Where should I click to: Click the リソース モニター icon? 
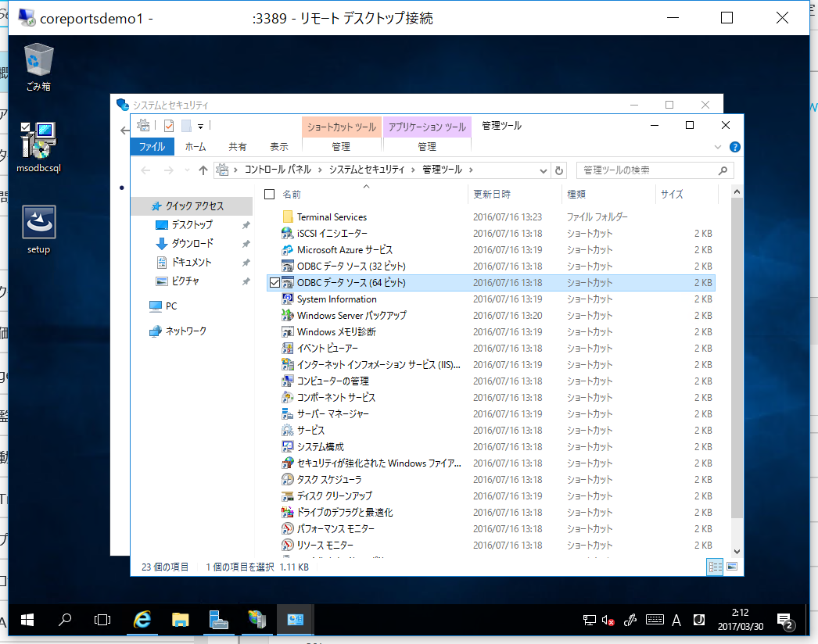(x=288, y=545)
